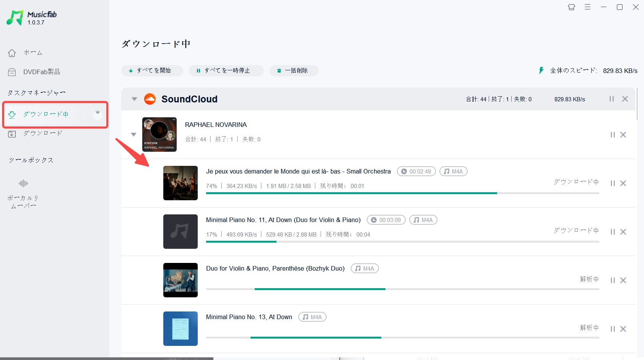Screen dimensions: 644x360
Task: Click すべてを一時停止 button
Action: 226,71
